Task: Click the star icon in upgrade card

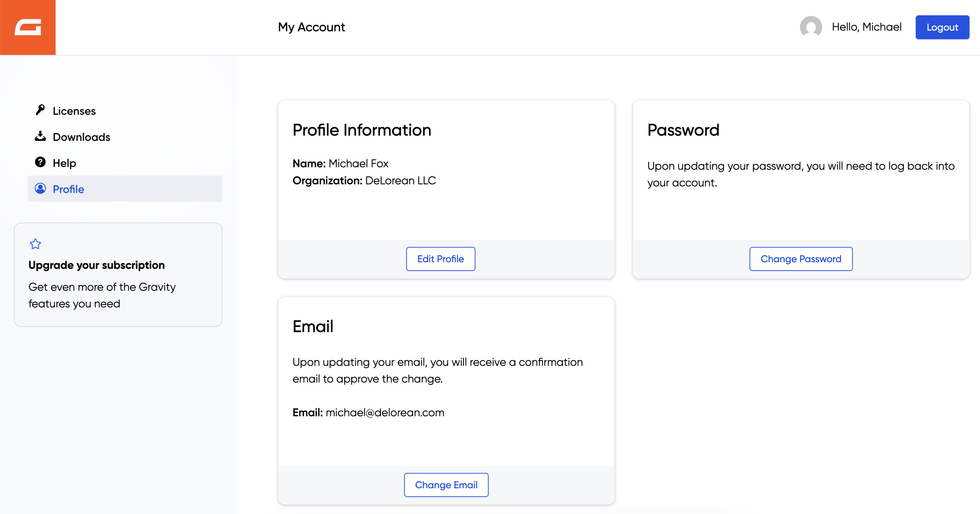Action: (35, 244)
